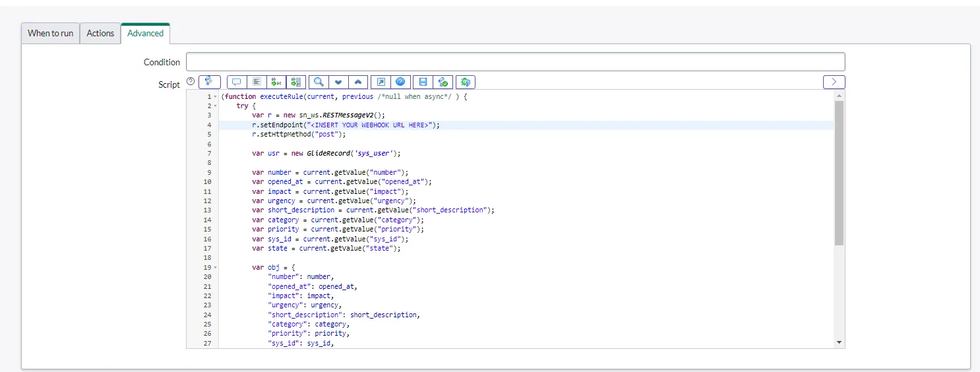The image size is (980, 372).
Task: Collapse the try block fold at line 2
Action: tap(215, 106)
